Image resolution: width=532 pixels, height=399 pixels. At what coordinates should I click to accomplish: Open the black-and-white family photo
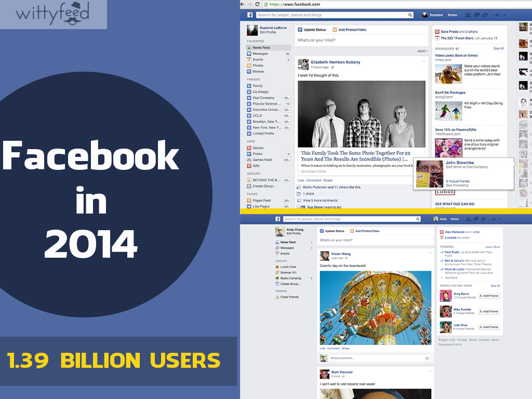click(362, 114)
